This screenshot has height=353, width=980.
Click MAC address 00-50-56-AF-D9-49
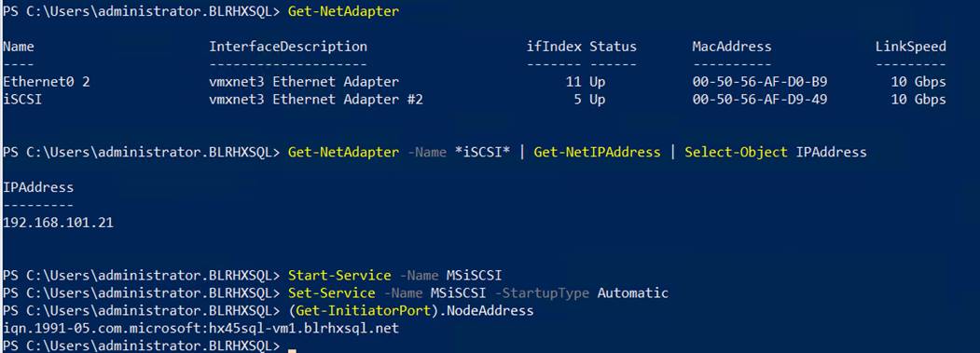click(x=760, y=100)
